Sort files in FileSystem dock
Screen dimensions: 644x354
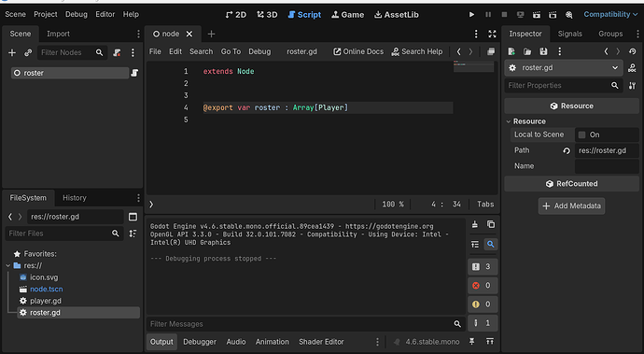(x=133, y=234)
